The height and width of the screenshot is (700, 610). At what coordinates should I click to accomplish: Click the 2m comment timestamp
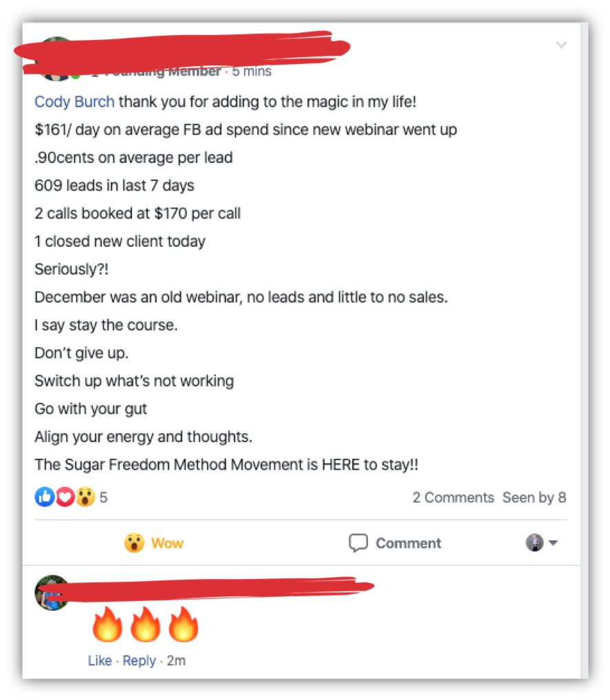176,660
